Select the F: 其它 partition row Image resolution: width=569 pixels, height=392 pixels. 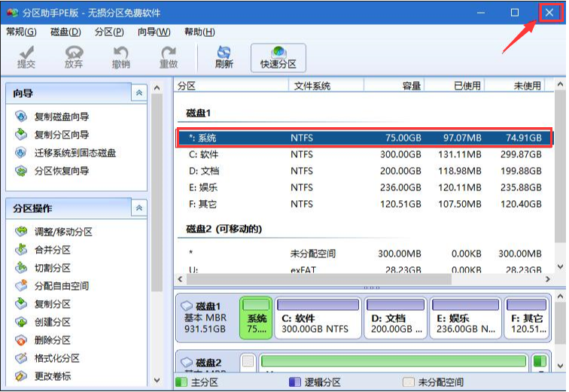point(360,204)
